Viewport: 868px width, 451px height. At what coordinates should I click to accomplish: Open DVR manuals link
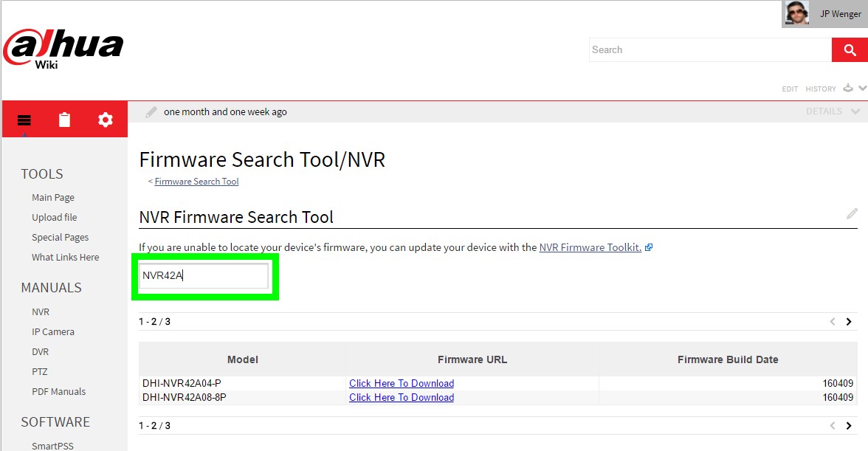coord(41,352)
